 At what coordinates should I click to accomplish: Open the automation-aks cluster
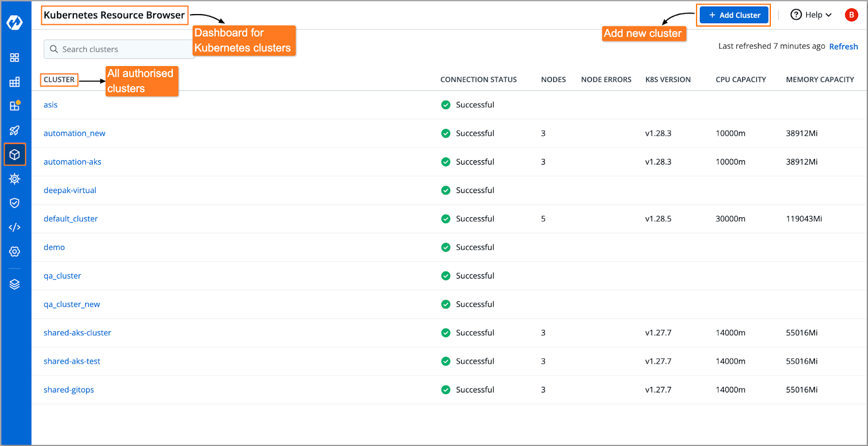point(72,161)
